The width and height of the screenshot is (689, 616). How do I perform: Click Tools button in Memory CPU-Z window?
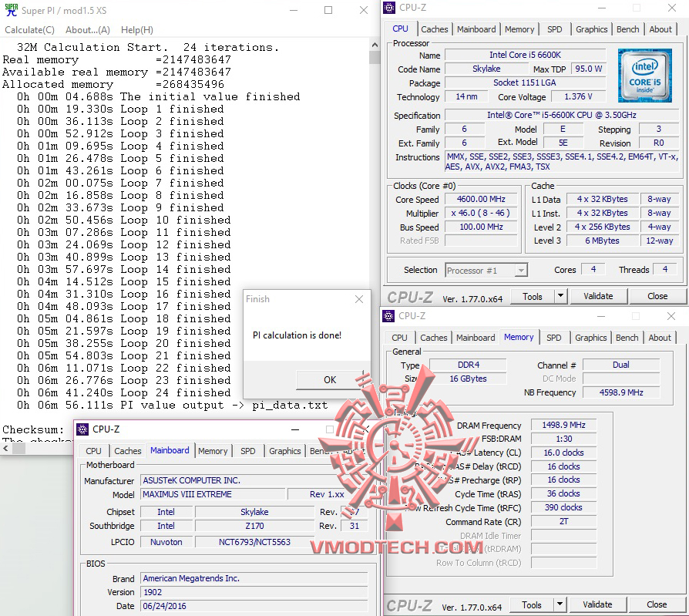point(531,605)
